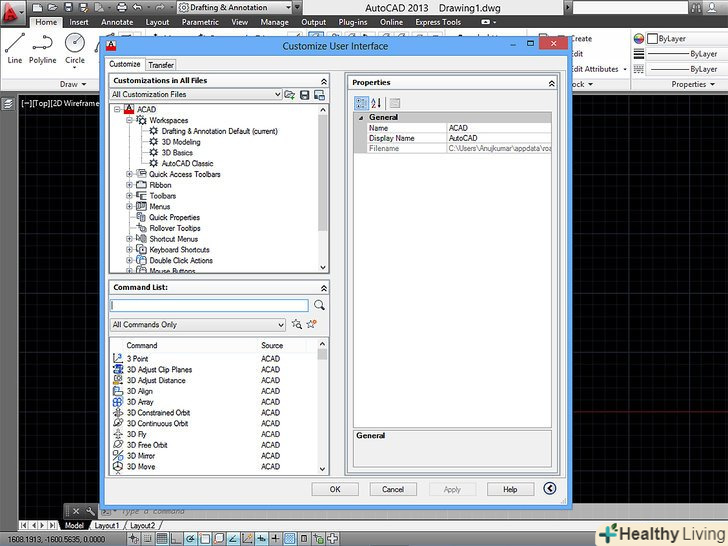Click the Save customization file icon
The image size is (728, 546).
tap(304, 95)
